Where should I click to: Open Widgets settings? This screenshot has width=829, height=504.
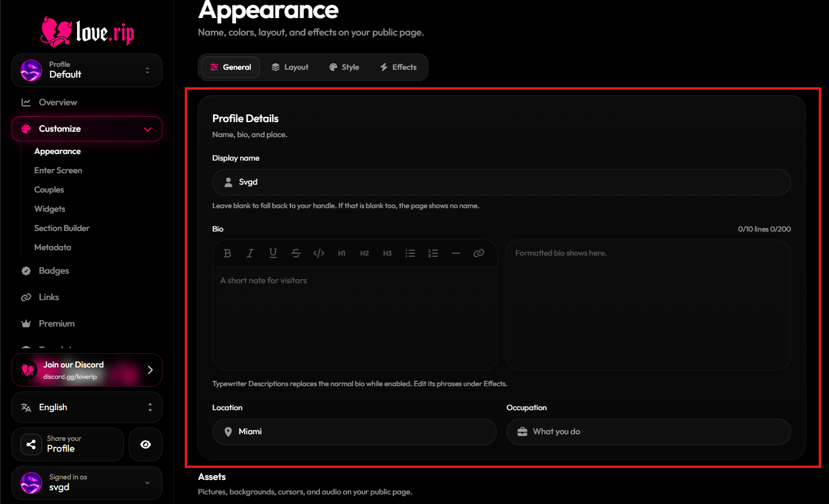[50, 209]
